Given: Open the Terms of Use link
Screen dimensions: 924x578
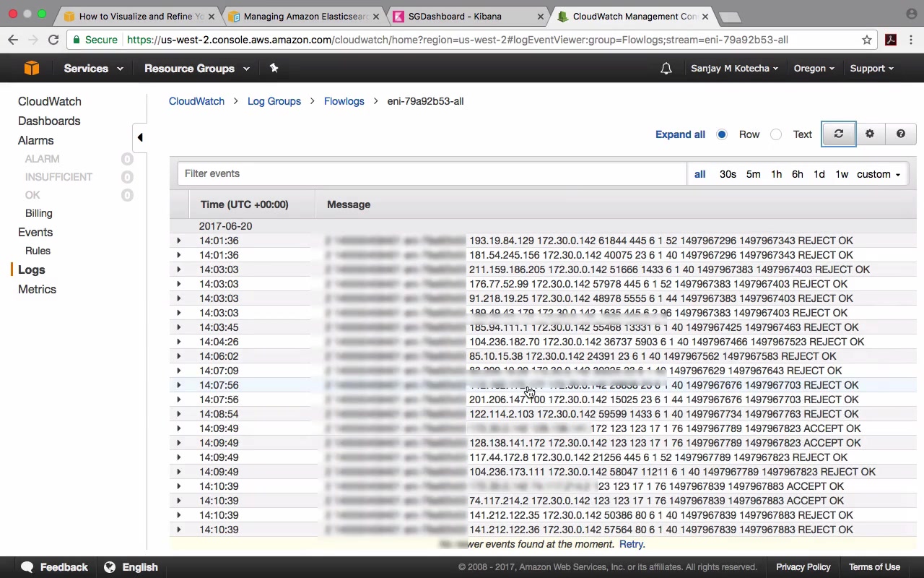Looking at the screenshot, I should (874, 567).
